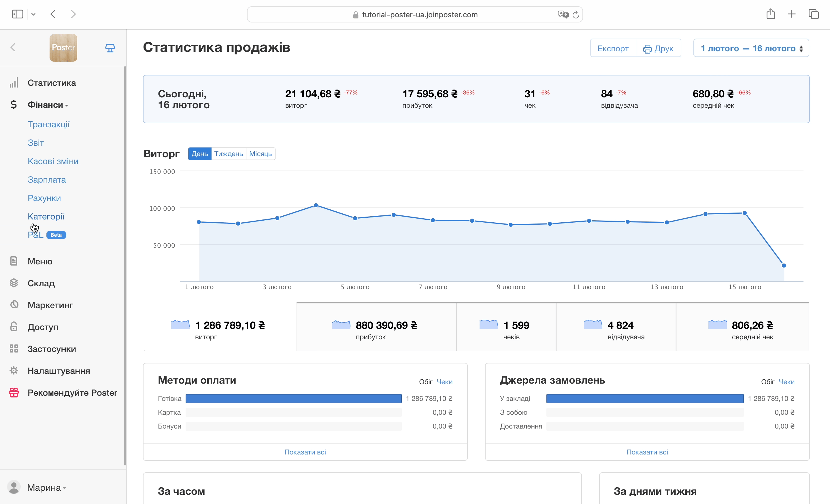Collapse the Фінанси sidebar section
Screen dimensions: 830x504
click(48, 105)
